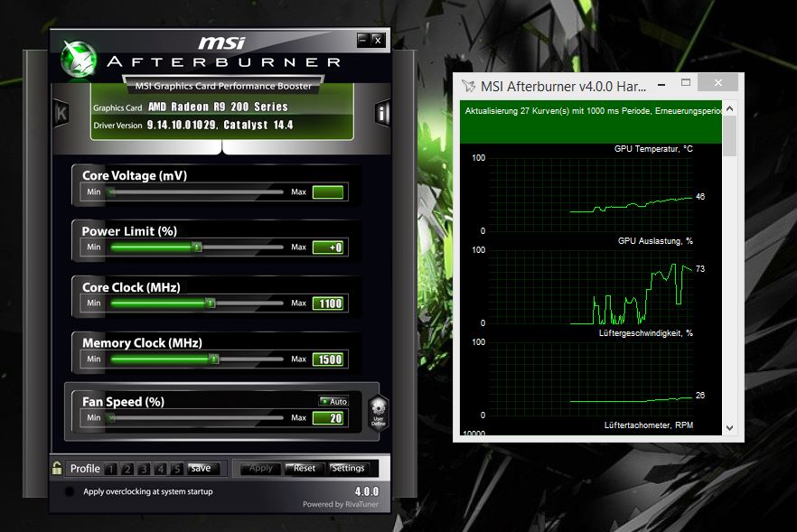Close the hardware monitor window
Image resolution: width=797 pixels, height=532 pixels.
[x=717, y=82]
